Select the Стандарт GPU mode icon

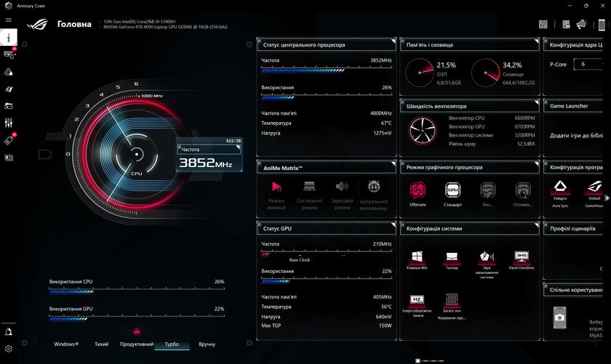(x=452, y=191)
